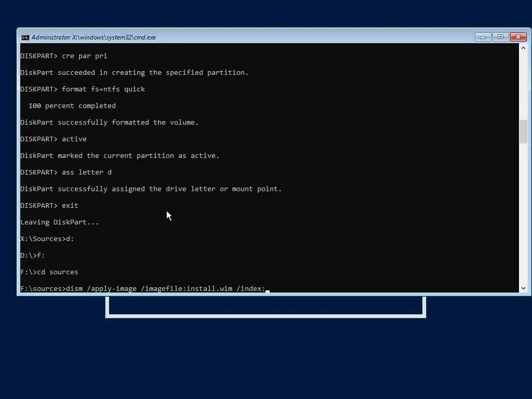The image size is (532, 399).
Task: Click 'DiskPart successfully assigned the drive letter' line
Action: click(x=151, y=189)
